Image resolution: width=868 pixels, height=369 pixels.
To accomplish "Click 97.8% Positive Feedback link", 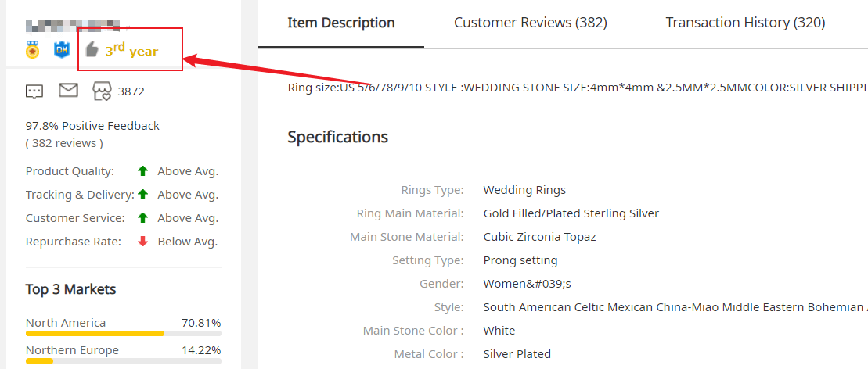I will tap(92, 126).
